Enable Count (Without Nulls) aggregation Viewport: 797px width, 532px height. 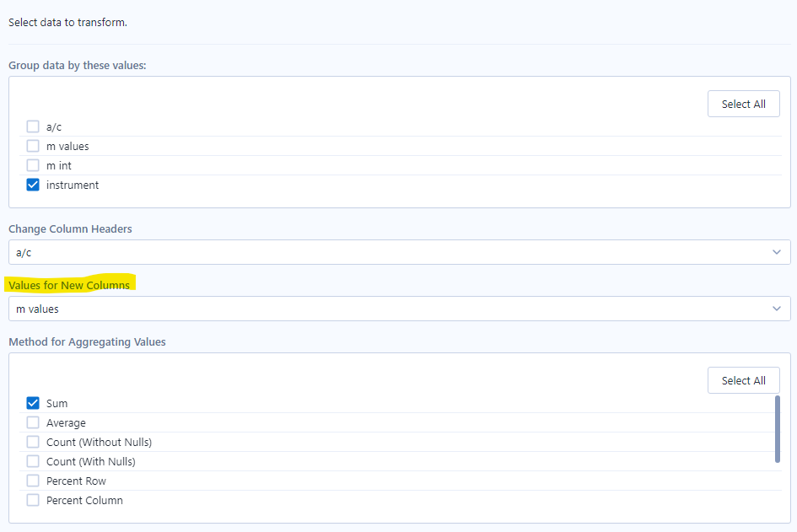[32, 441]
